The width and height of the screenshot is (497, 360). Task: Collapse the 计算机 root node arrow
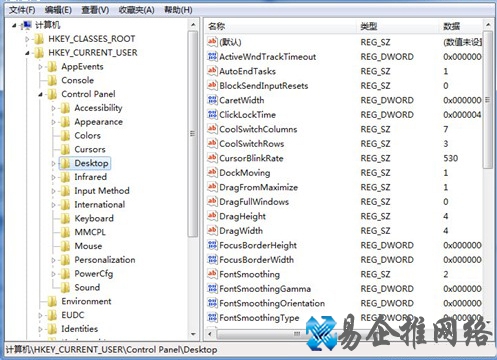pyautogui.click(x=14, y=25)
